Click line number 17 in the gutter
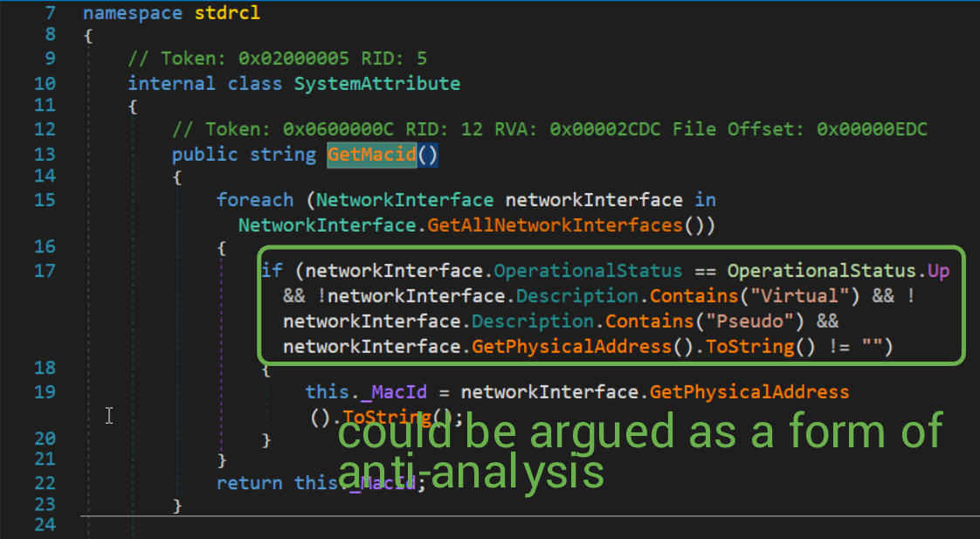 pos(45,271)
